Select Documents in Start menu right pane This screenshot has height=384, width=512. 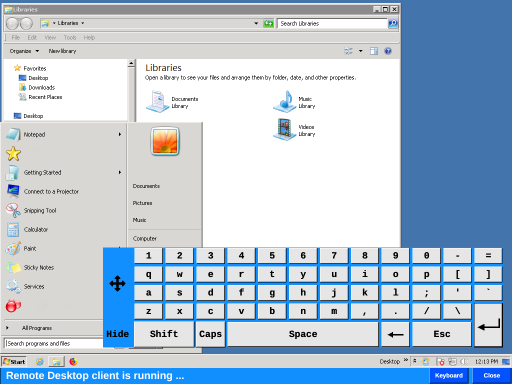tap(146, 186)
